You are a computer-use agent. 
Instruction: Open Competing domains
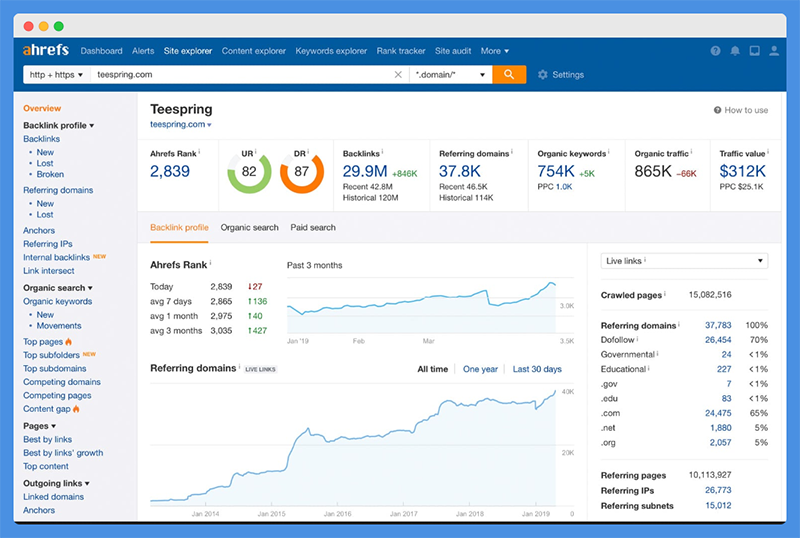pyautogui.click(x=62, y=382)
